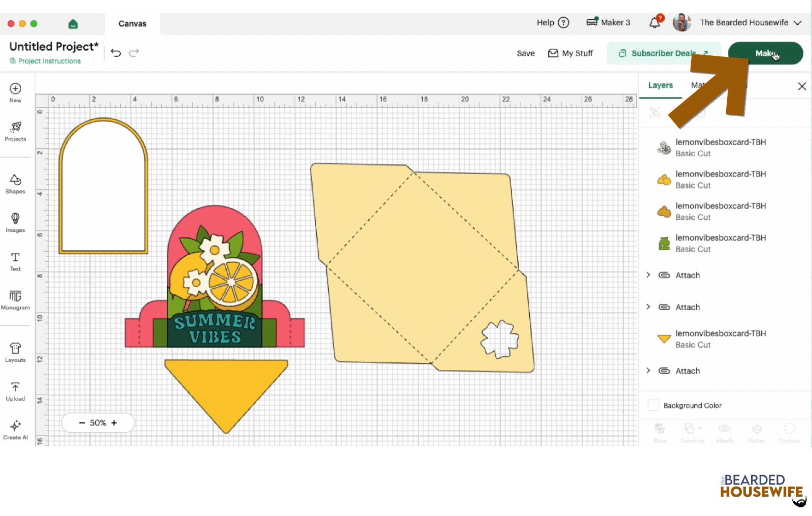812x516 pixels.
Task: Zoom in with the plus button
Action: pos(114,423)
